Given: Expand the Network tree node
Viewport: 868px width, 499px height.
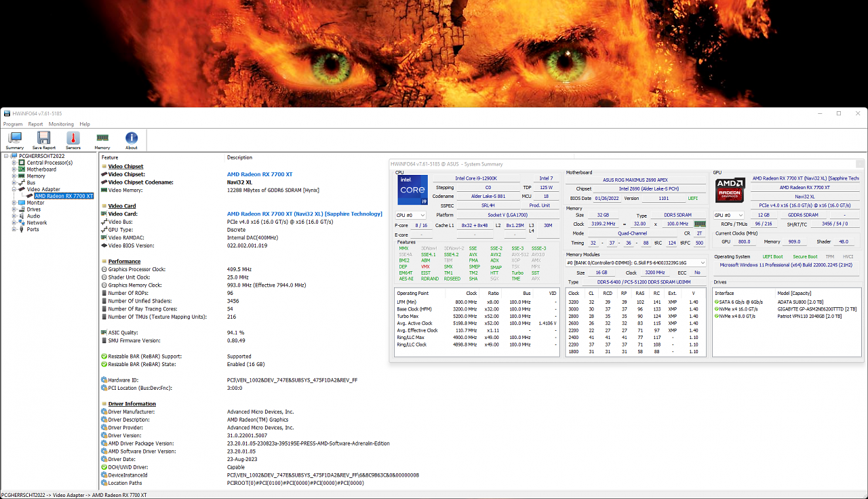Looking at the screenshot, I should click(x=14, y=222).
